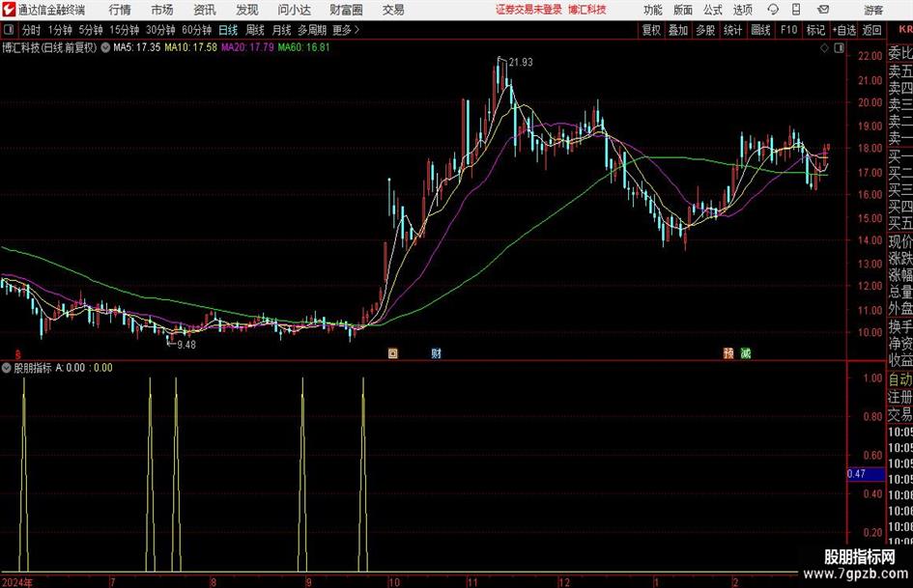Viewport: 913px width, 588px height.
Task: Click the mobile phone icon
Action: [x=796, y=10]
